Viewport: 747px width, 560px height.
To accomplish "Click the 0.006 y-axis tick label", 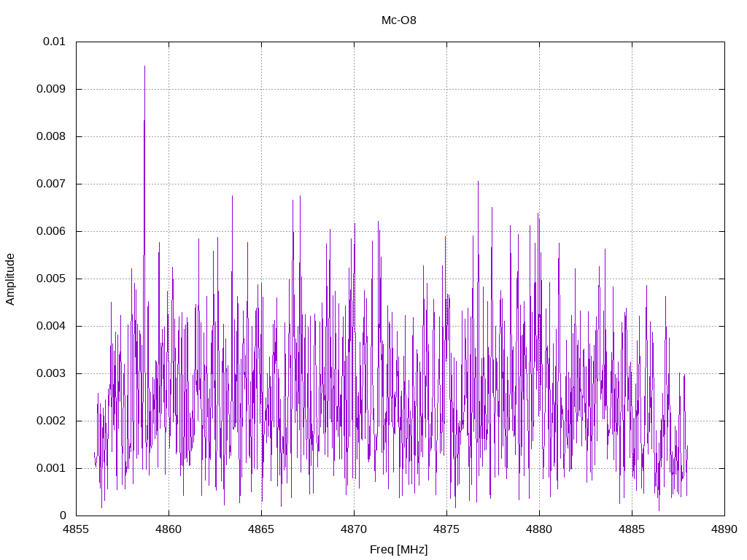I will 51,231.
